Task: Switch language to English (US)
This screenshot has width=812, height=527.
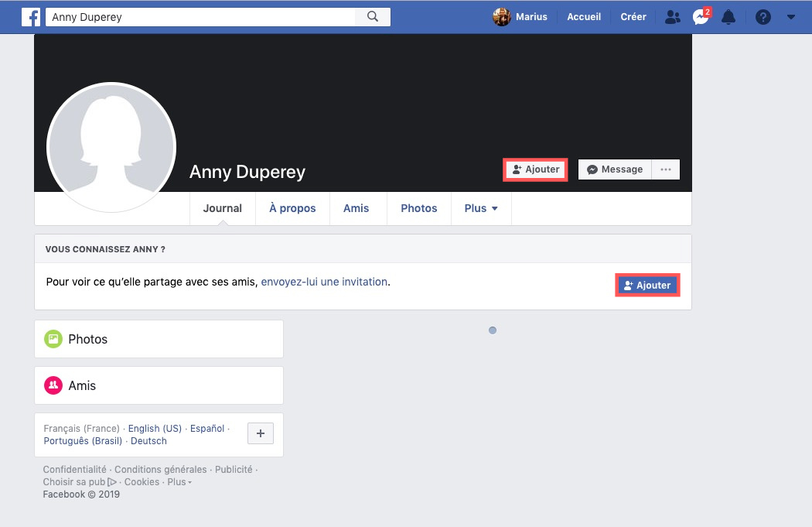Action: click(155, 429)
